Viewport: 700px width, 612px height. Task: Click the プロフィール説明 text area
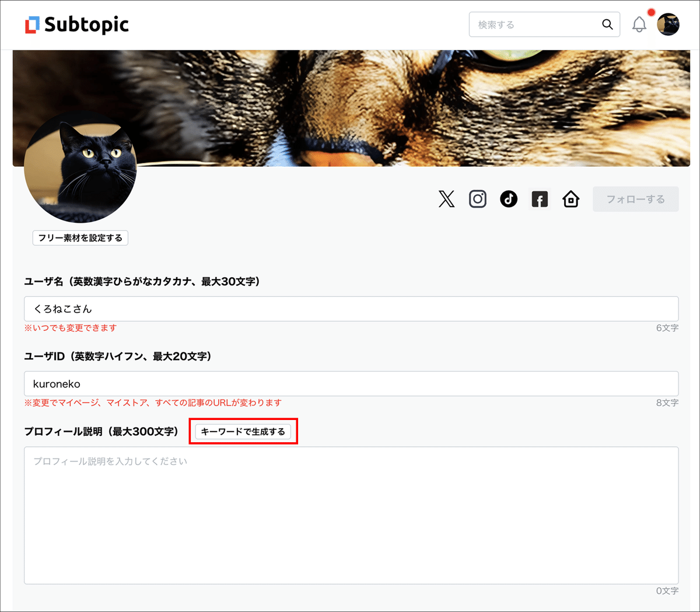(350, 513)
